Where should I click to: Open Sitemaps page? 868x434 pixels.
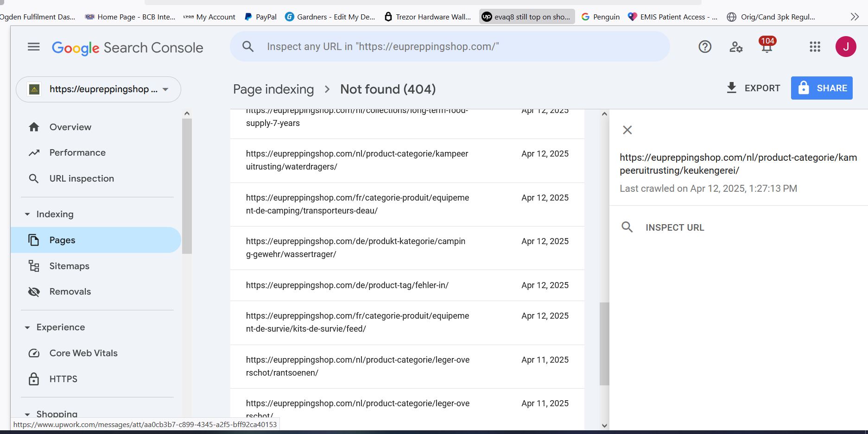(x=70, y=266)
